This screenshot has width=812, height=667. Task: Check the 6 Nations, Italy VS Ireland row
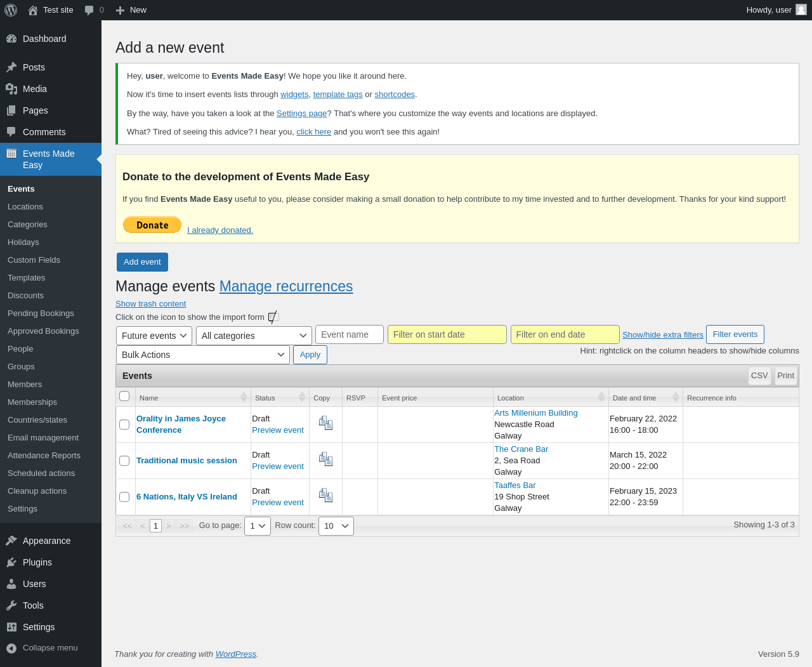[x=124, y=497]
